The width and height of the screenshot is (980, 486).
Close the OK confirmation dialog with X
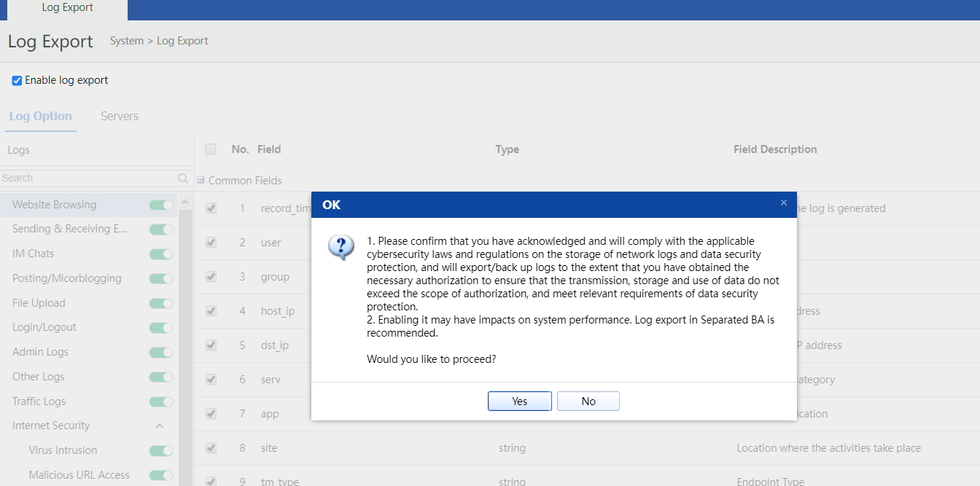pos(784,203)
